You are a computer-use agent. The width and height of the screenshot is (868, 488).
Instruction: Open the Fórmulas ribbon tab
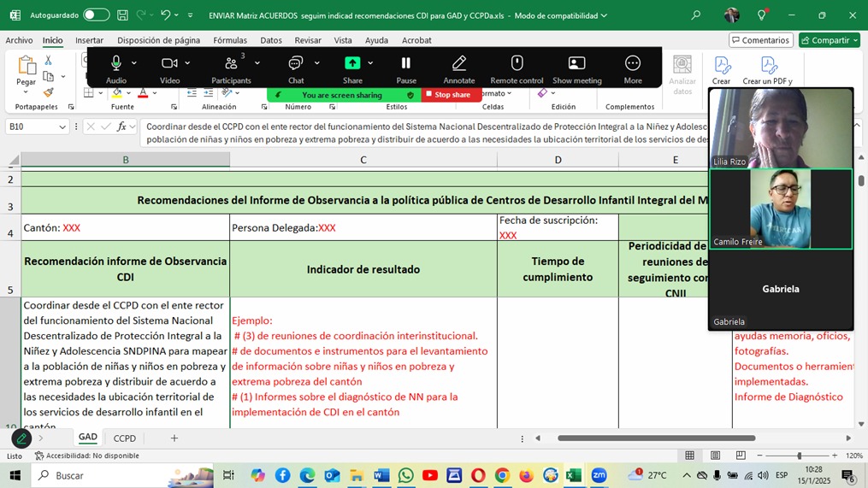(230, 40)
